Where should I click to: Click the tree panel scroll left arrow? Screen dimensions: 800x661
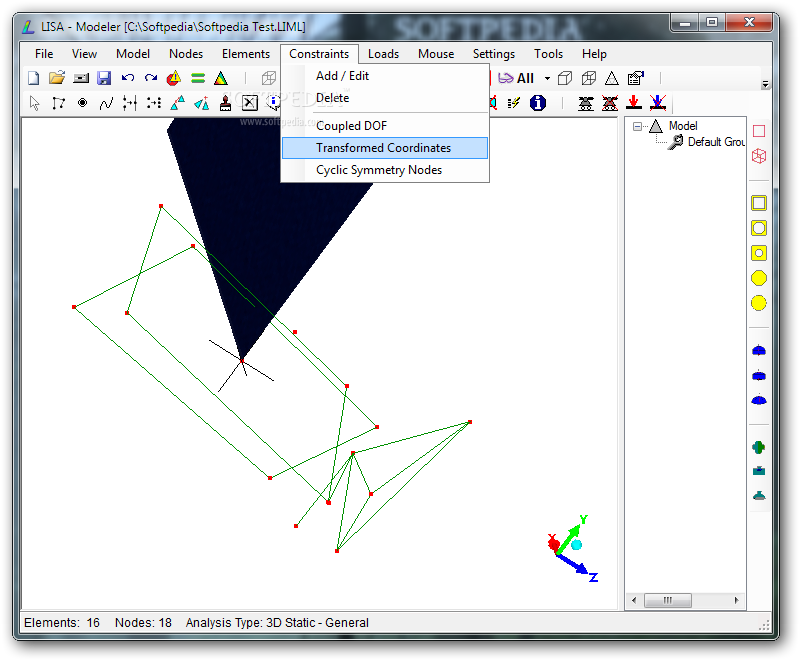pyautogui.click(x=634, y=600)
